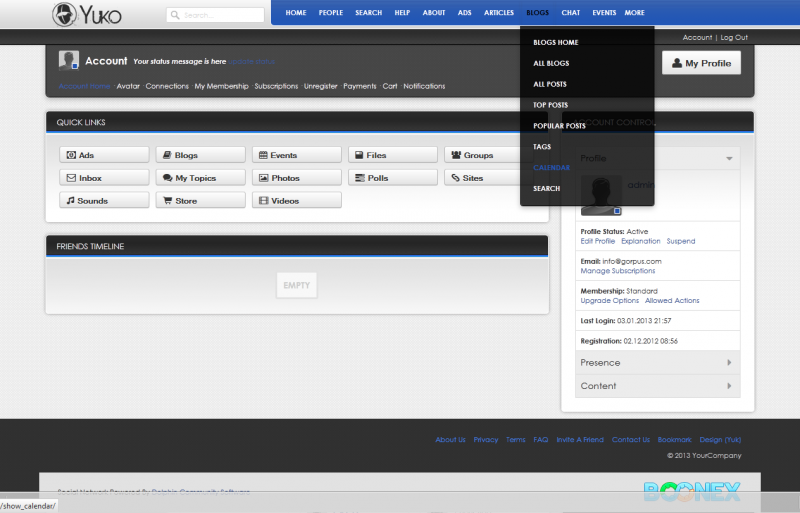Click the FAQ footer link
The image size is (800, 513).
541,439
